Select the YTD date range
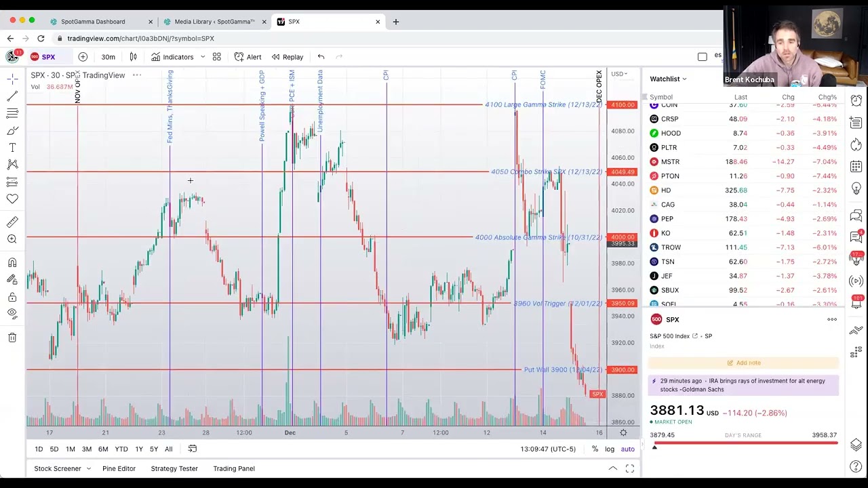This screenshot has width=868, height=488. tap(121, 449)
